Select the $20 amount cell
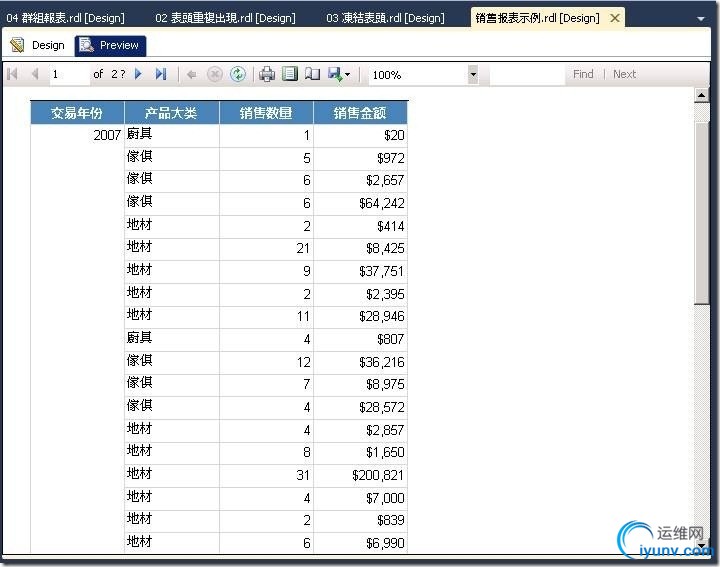Image resolution: width=720 pixels, height=567 pixels. tap(360, 135)
